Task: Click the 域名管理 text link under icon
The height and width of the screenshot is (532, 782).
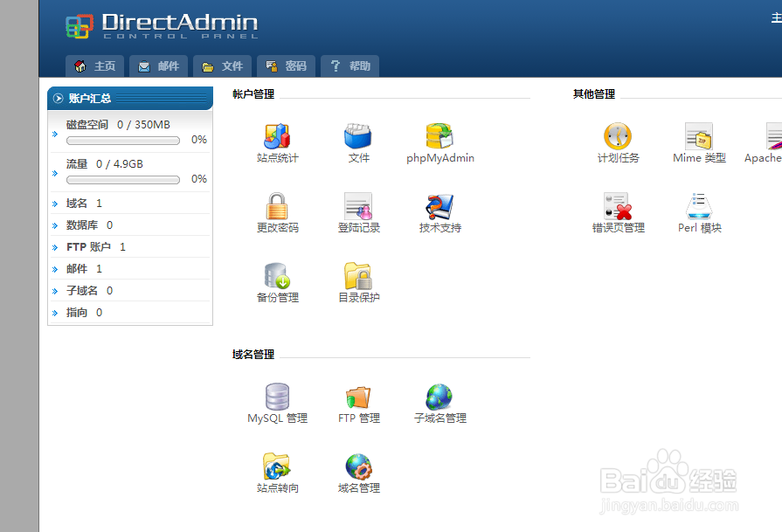Action: [358, 488]
